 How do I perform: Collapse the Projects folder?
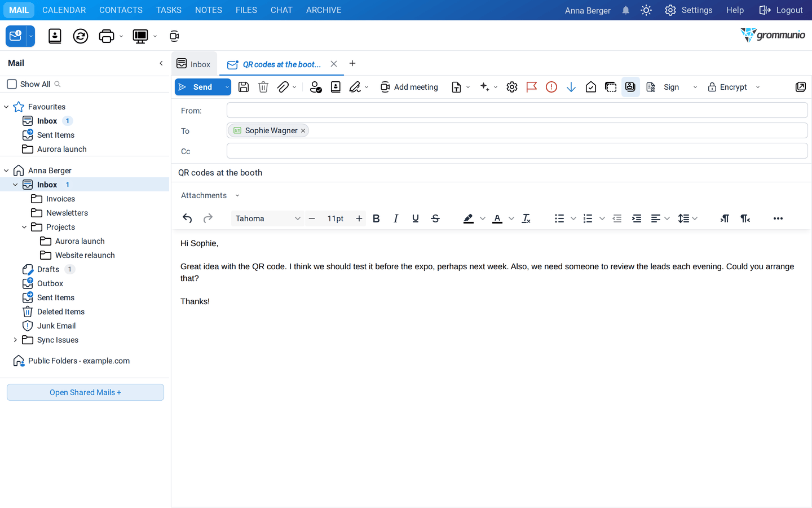24,227
